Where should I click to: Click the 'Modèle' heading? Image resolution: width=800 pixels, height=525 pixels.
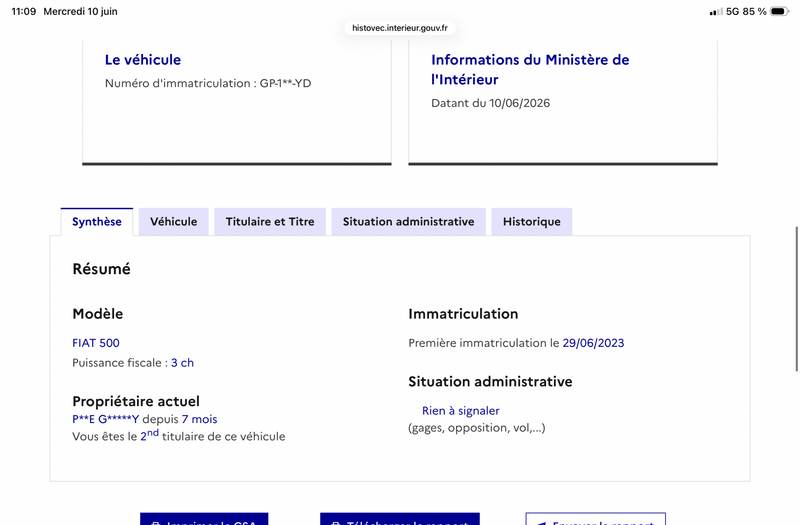(97, 314)
